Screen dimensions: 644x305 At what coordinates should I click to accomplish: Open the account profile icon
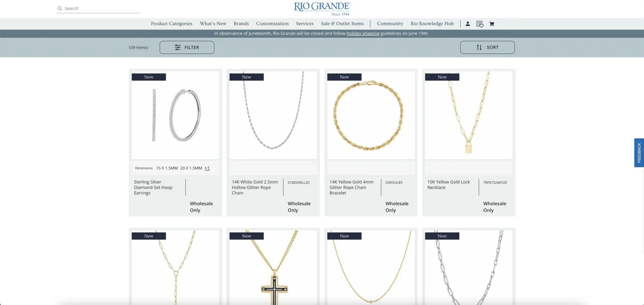coord(468,24)
